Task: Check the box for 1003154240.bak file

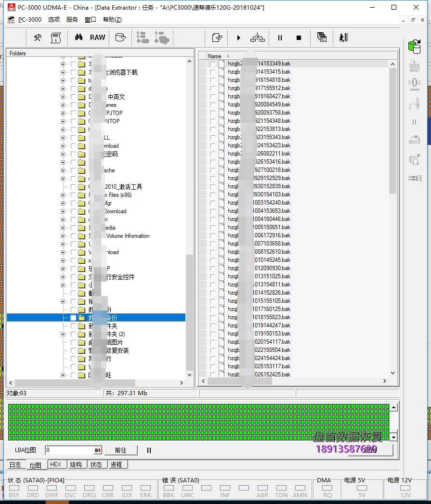Action: 212,203
